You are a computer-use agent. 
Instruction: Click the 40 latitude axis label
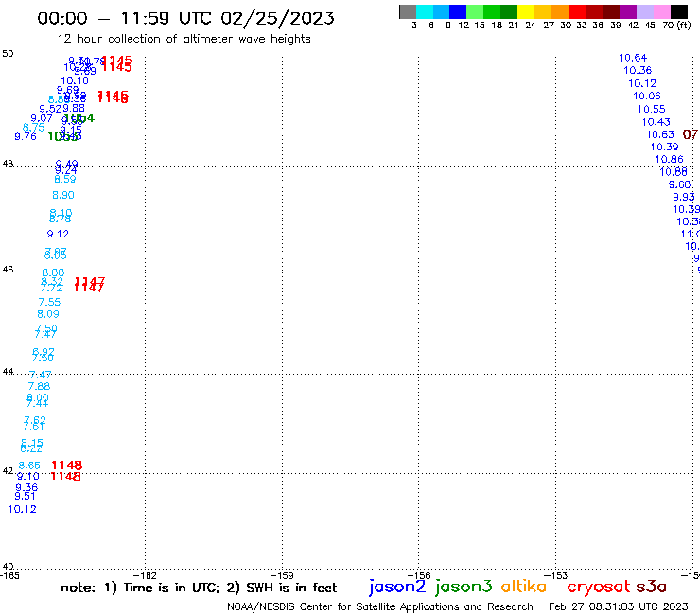[x=8, y=567]
